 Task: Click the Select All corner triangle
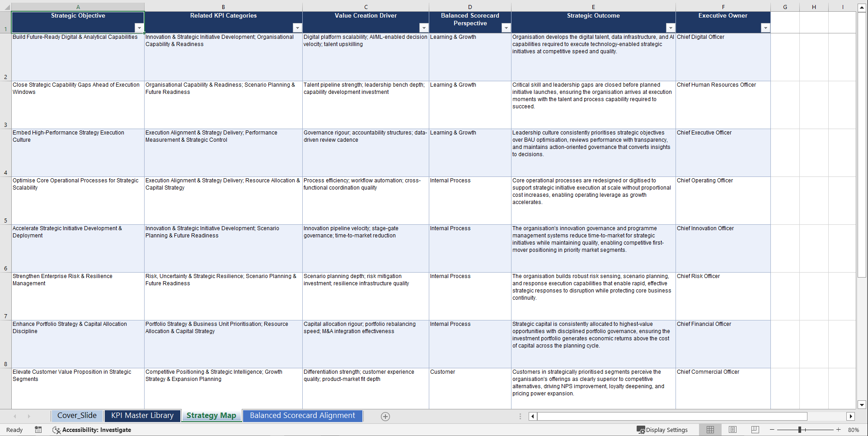[6, 7]
